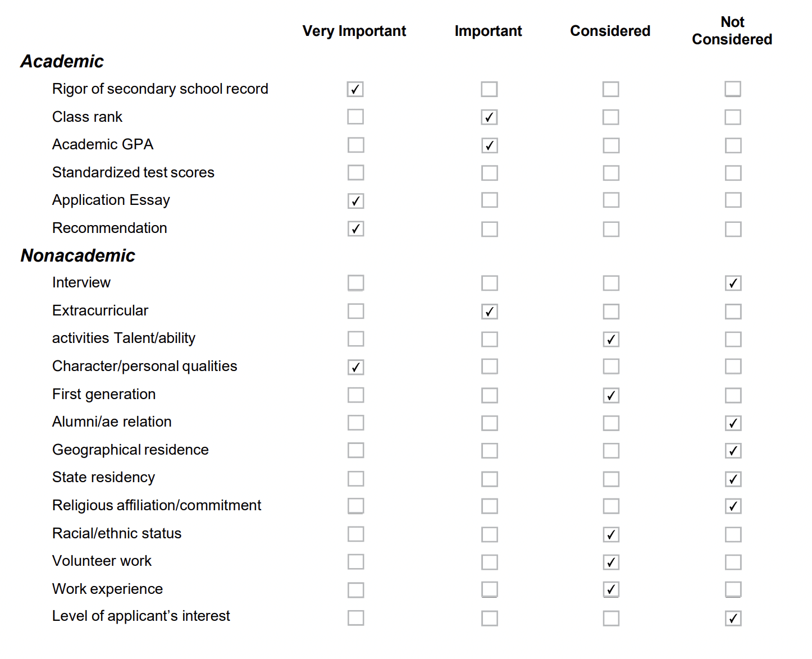Check Important box for Work experience
The width and height of the screenshot is (812, 659).
click(x=489, y=589)
